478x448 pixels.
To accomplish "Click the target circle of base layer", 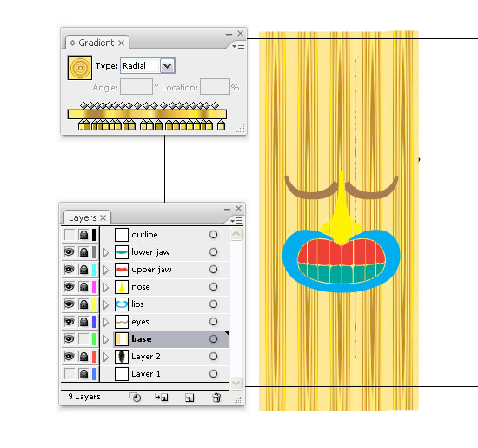I will 214,338.
